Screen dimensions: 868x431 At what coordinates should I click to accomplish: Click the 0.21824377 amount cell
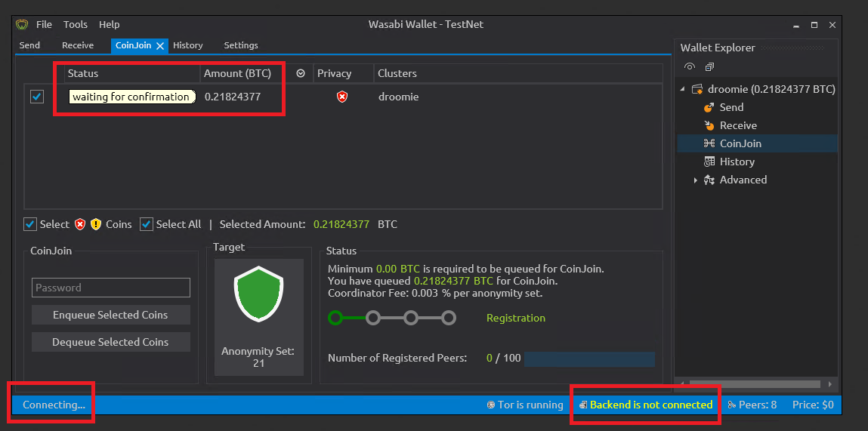pyautogui.click(x=233, y=97)
